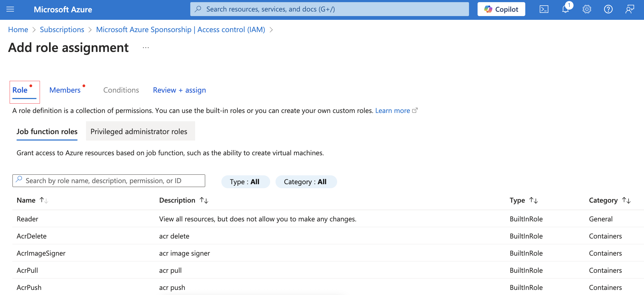Click the role search input field
Viewport: 644px width, 295px height.
click(x=113, y=181)
